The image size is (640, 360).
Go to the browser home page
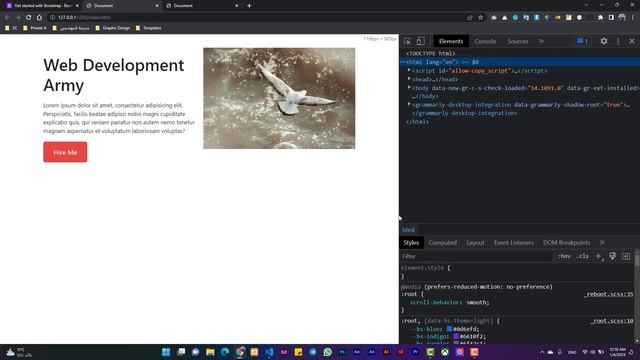39,18
